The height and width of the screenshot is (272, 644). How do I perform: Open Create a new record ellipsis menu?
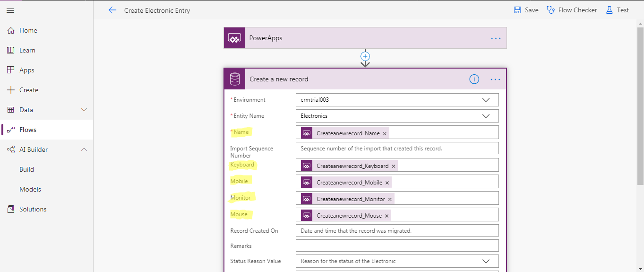(495, 79)
